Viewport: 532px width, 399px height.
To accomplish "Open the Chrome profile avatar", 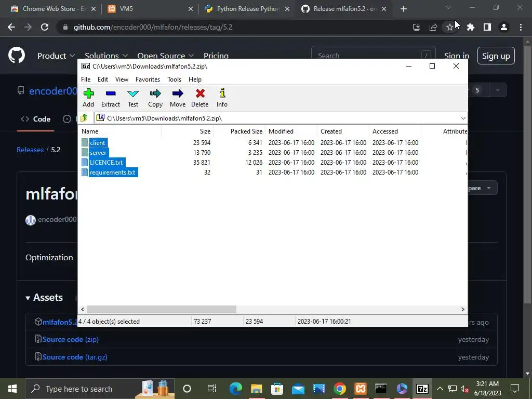I will (504, 27).
